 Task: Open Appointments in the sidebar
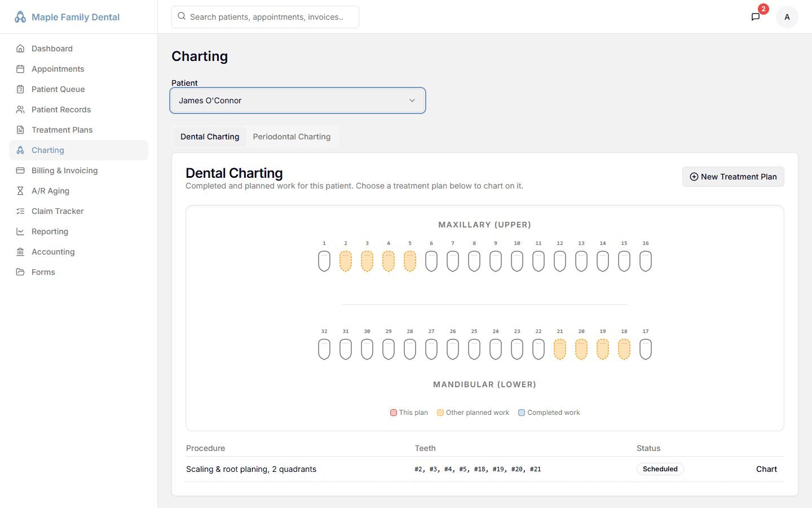[x=79, y=69]
